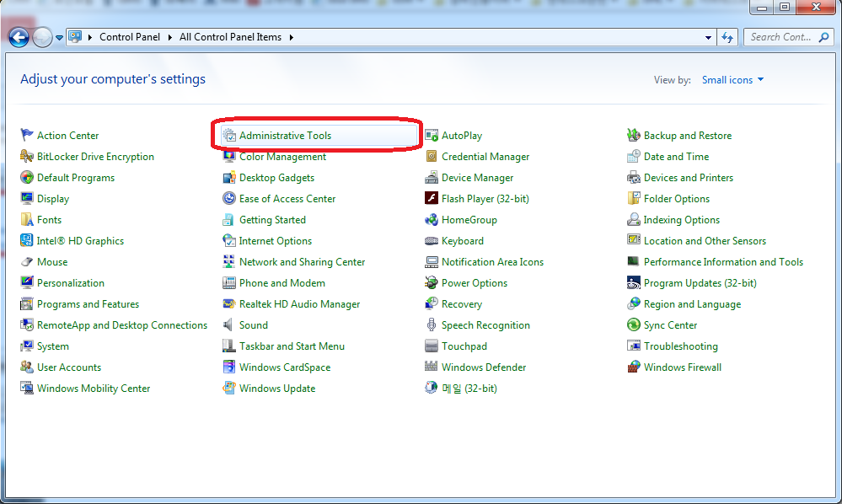This screenshot has width=842, height=504.
Task: Click the Sync Center green icon
Action: [x=634, y=324]
